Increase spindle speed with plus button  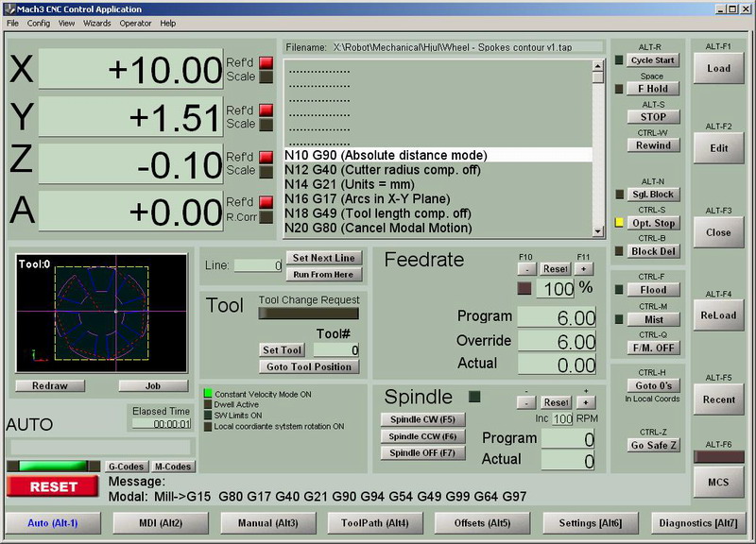click(x=586, y=402)
